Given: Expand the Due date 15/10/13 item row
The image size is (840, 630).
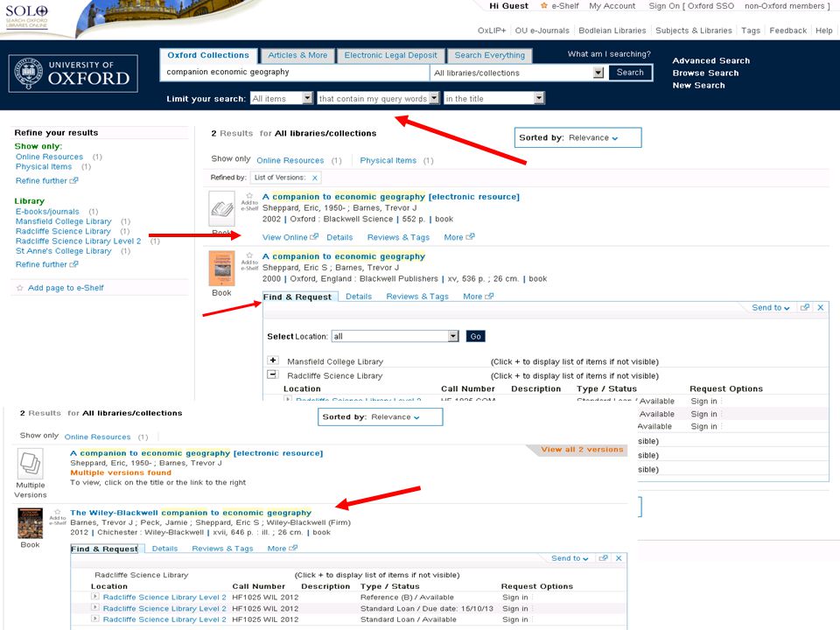Looking at the screenshot, I should (94, 607).
